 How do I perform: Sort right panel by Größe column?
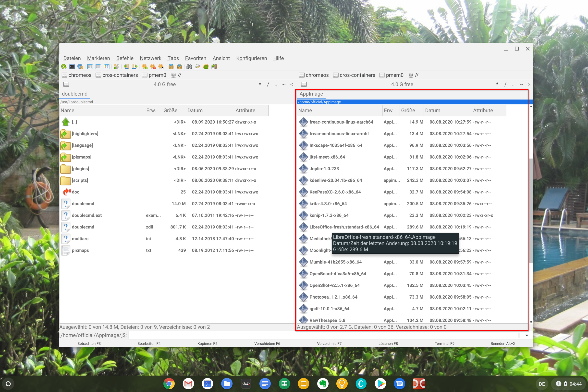coord(411,111)
